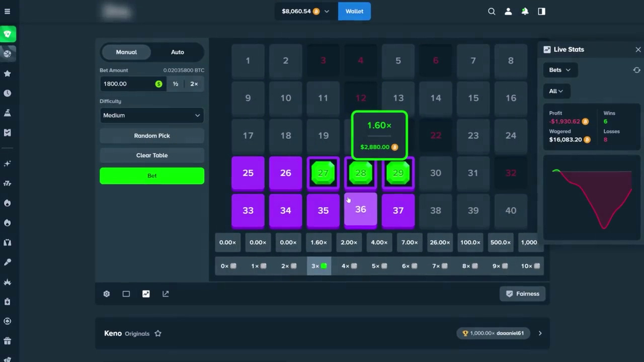Toggle live stats chart icon
This screenshot has height=362, width=644.
(146, 294)
